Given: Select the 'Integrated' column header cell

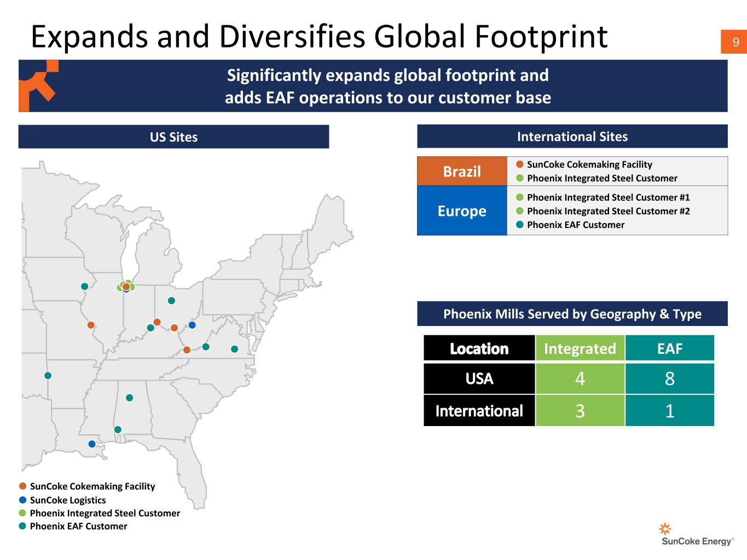Looking at the screenshot, I should point(580,348).
